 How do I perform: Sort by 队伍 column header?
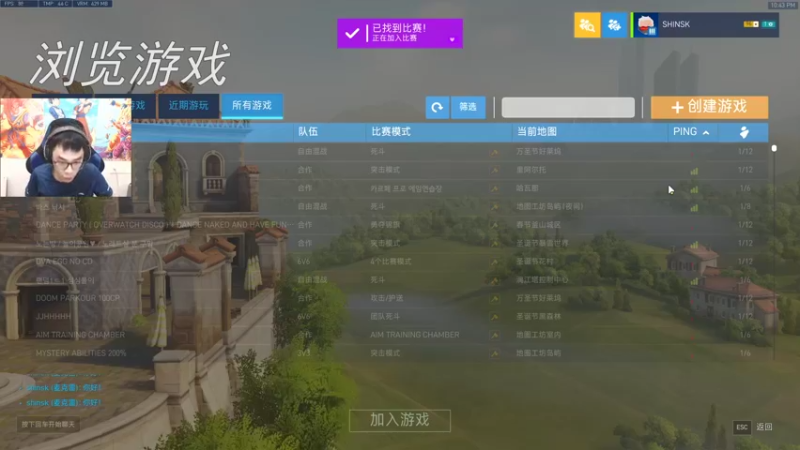click(x=308, y=132)
